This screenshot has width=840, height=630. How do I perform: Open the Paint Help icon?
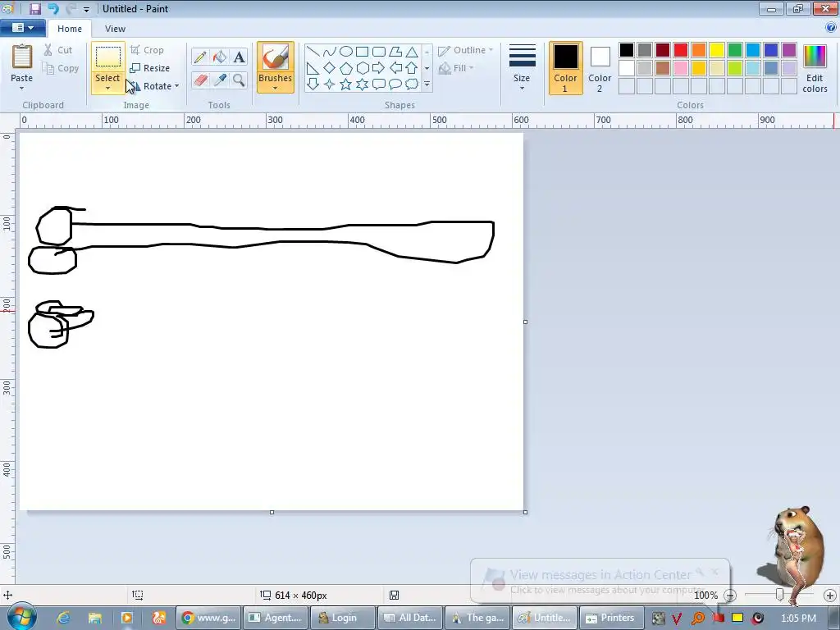[831, 27]
